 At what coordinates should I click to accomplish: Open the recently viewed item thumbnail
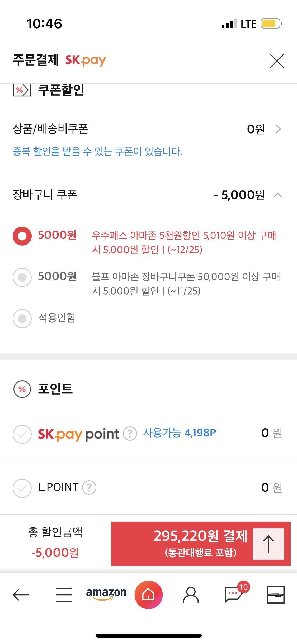[276, 595]
